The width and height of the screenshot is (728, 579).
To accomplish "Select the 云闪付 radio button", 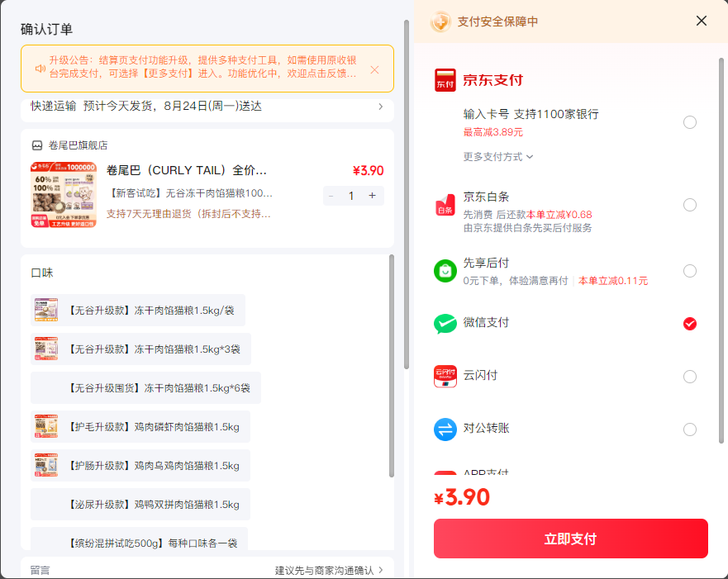I will pyautogui.click(x=689, y=377).
